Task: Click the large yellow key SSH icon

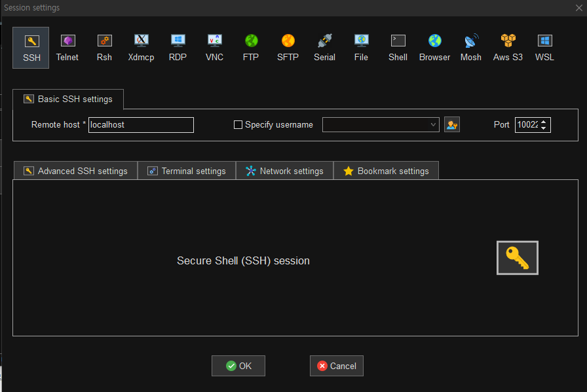Action: (x=518, y=258)
